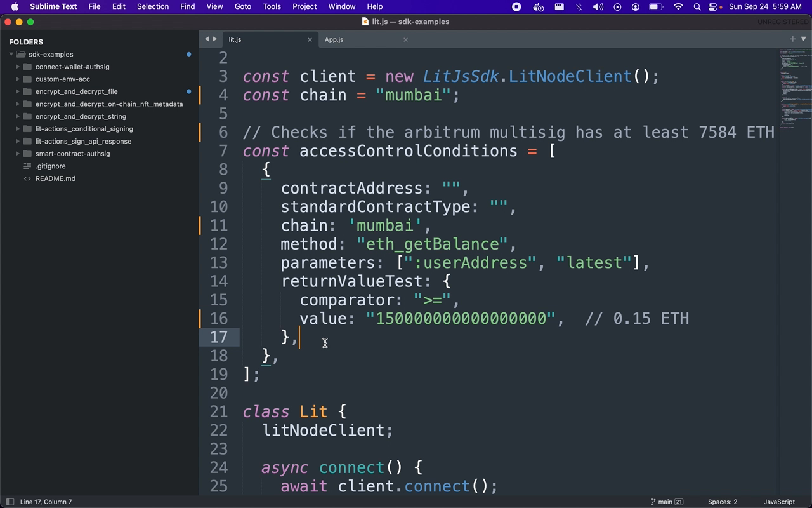Click date and time Sun Sep 24

click(766, 6)
